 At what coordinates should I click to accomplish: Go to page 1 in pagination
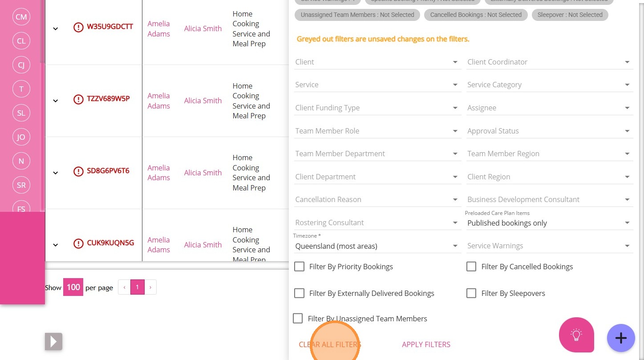138,287
